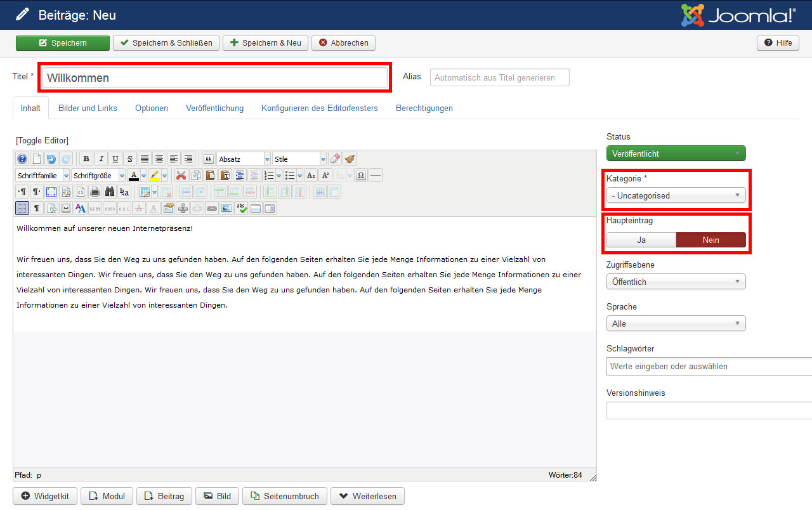Apply subscript formatting
This screenshot has height=510, width=812.
(x=311, y=176)
